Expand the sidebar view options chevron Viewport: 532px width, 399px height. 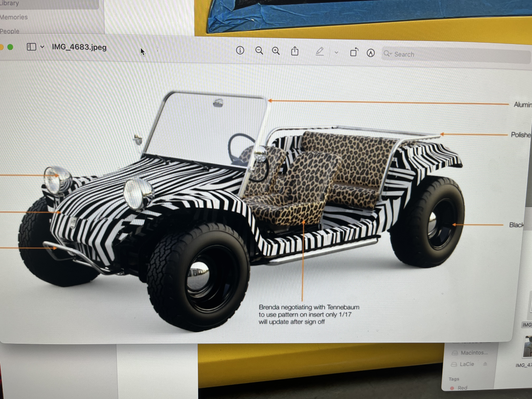[x=42, y=47]
